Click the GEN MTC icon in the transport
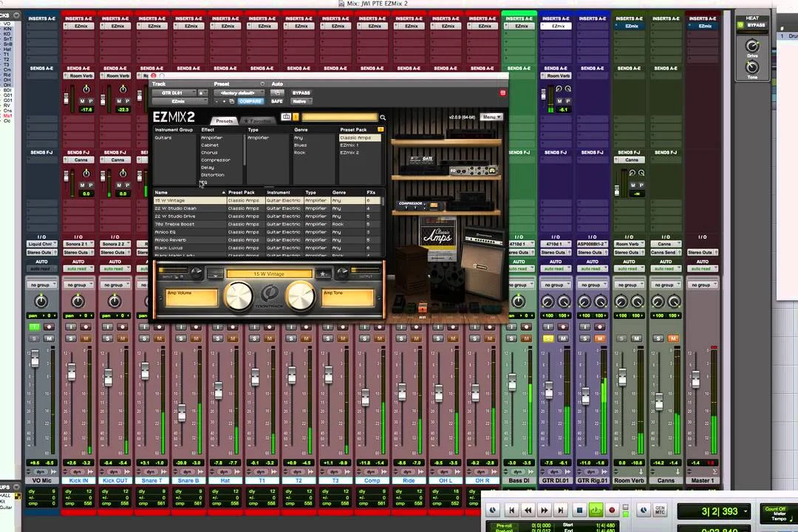This screenshot has width=798, height=532. pyautogui.click(x=659, y=511)
